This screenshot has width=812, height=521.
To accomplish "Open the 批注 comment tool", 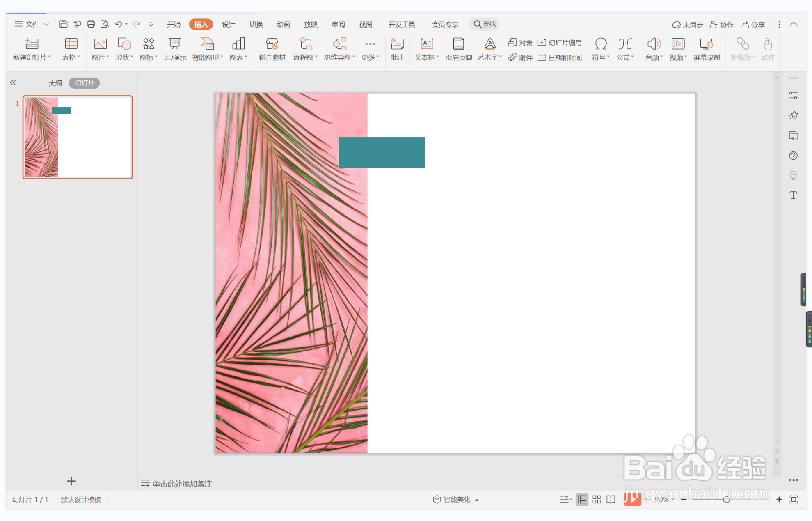I will click(397, 49).
